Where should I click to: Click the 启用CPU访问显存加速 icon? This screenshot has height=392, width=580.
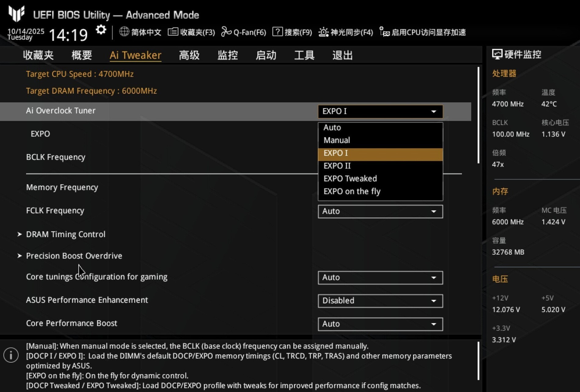[384, 32]
